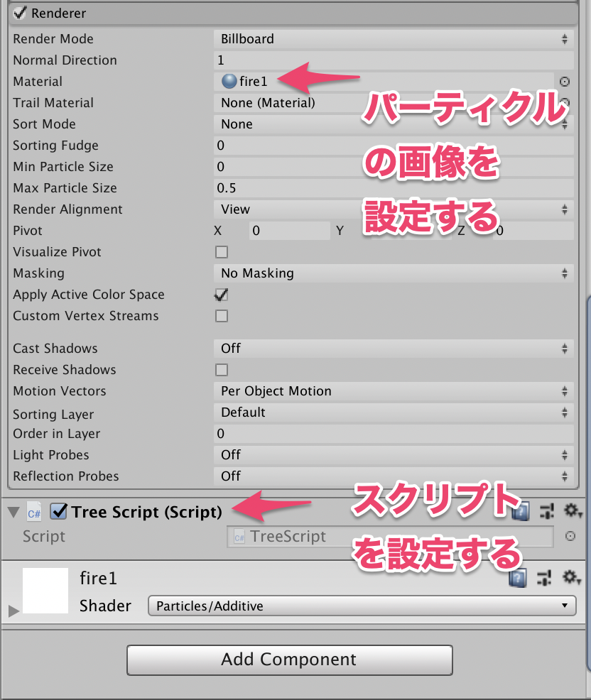Open the Render Mode Billboard dropdown
Image resolution: width=591 pixels, height=700 pixels.
394,39
